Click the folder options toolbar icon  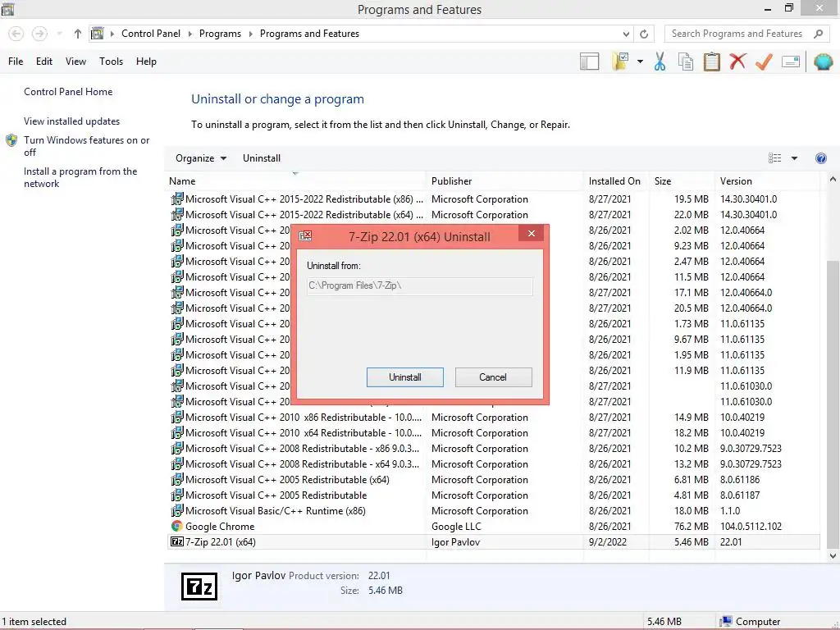[620, 61]
